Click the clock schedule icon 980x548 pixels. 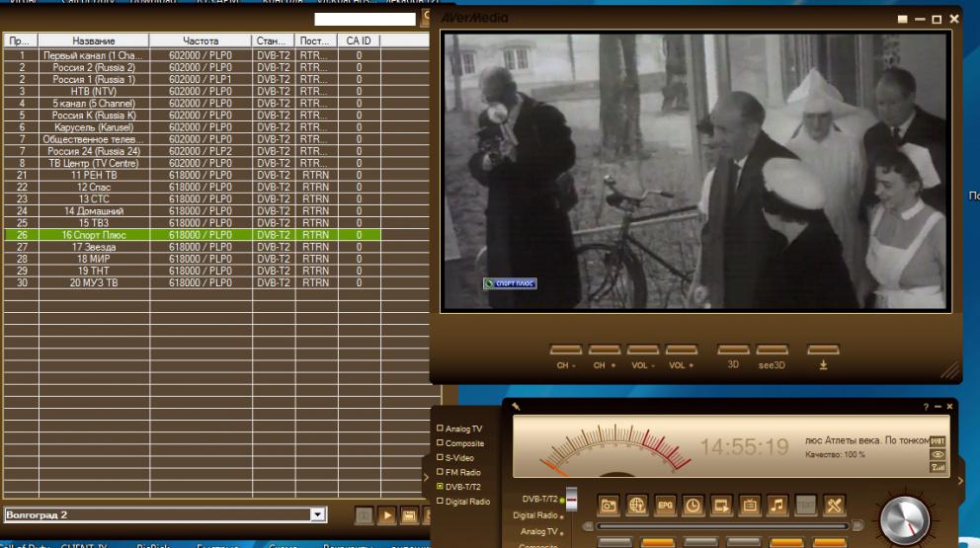tap(694, 505)
